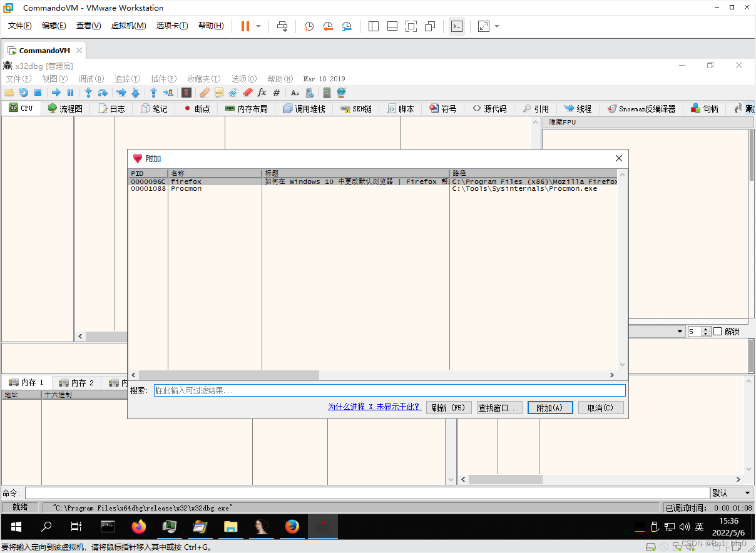Switch to the 内存 2 dump tab
The image size is (756, 553).
point(76,383)
